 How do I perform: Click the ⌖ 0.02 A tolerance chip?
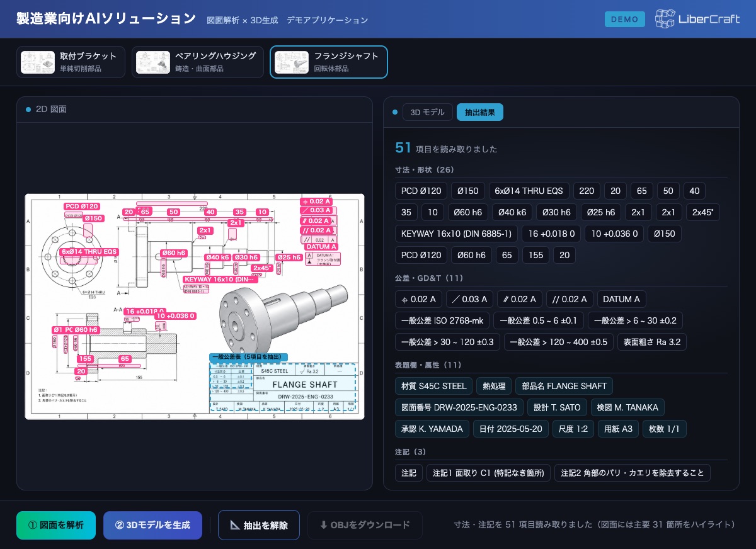(418, 299)
